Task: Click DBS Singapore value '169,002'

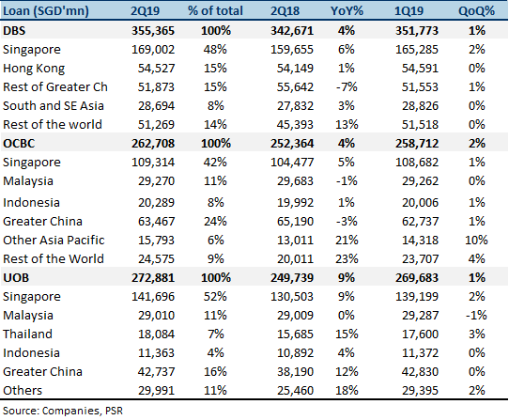Action: pyautogui.click(x=153, y=50)
